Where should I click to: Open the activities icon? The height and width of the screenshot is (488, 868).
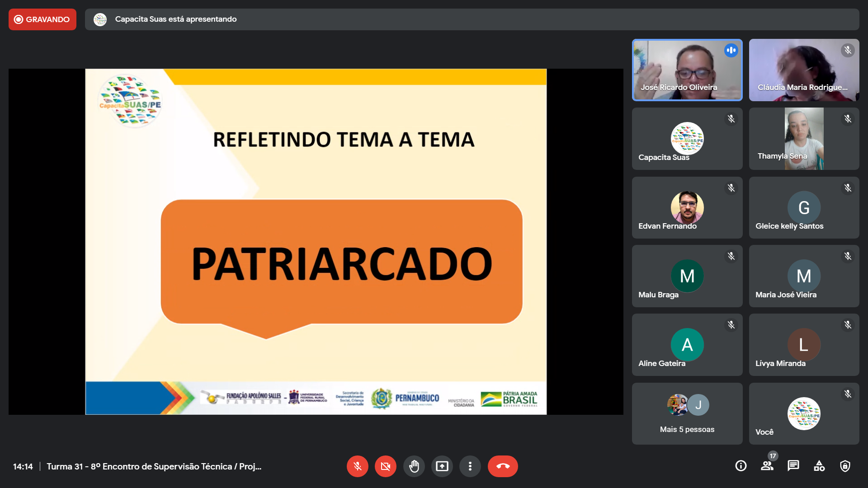pos(819,466)
